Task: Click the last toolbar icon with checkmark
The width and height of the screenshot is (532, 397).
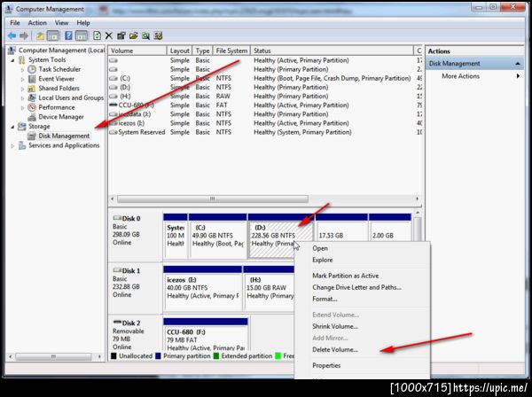Action: click(158, 35)
